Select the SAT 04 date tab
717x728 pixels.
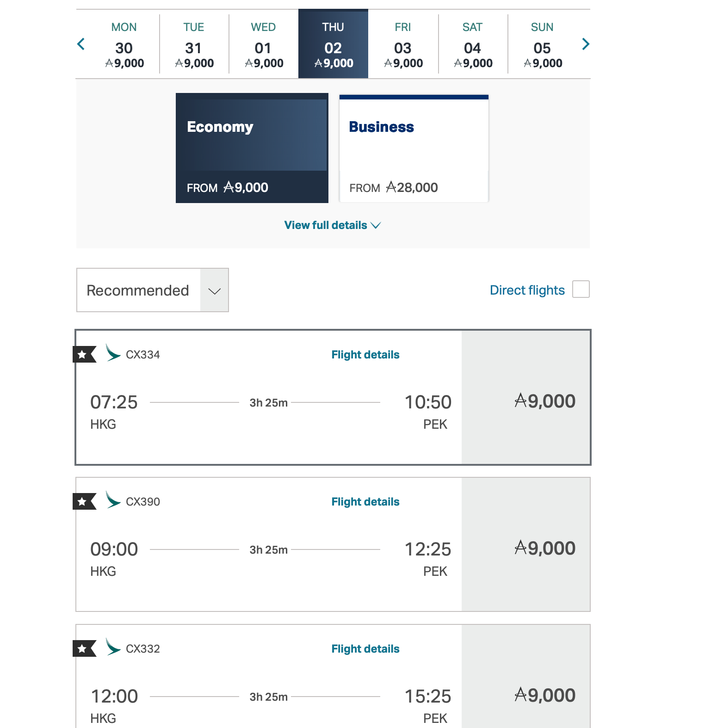[x=472, y=44]
